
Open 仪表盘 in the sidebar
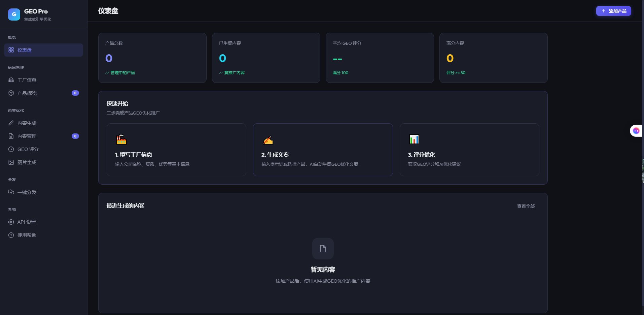pyautogui.click(x=43, y=50)
